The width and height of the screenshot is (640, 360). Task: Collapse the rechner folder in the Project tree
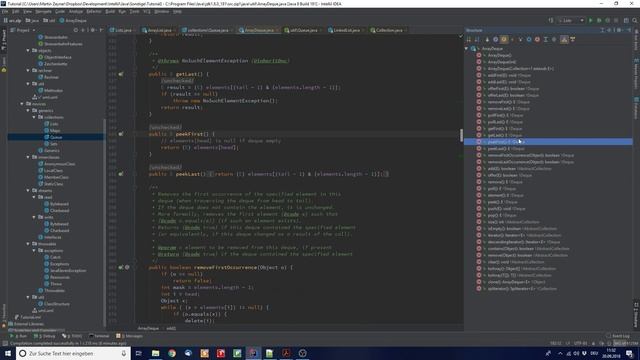pyautogui.click(x=28, y=71)
